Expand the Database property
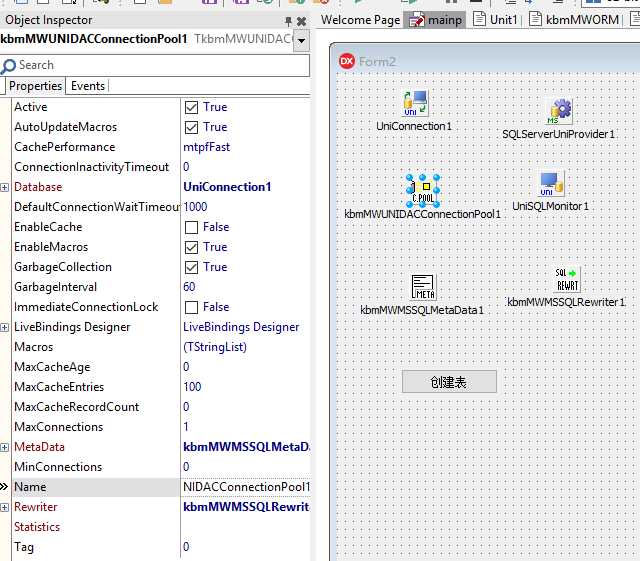 (4, 187)
